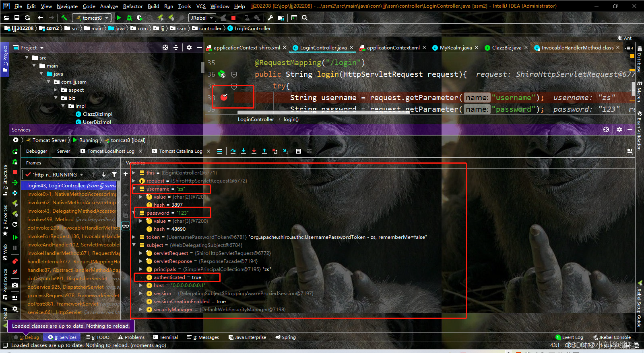
Task: Open Terminal tool window button
Action: point(165,337)
